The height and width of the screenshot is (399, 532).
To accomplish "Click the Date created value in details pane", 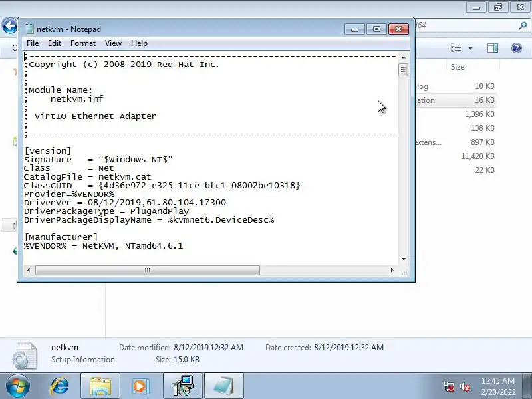I will [x=348, y=348].
